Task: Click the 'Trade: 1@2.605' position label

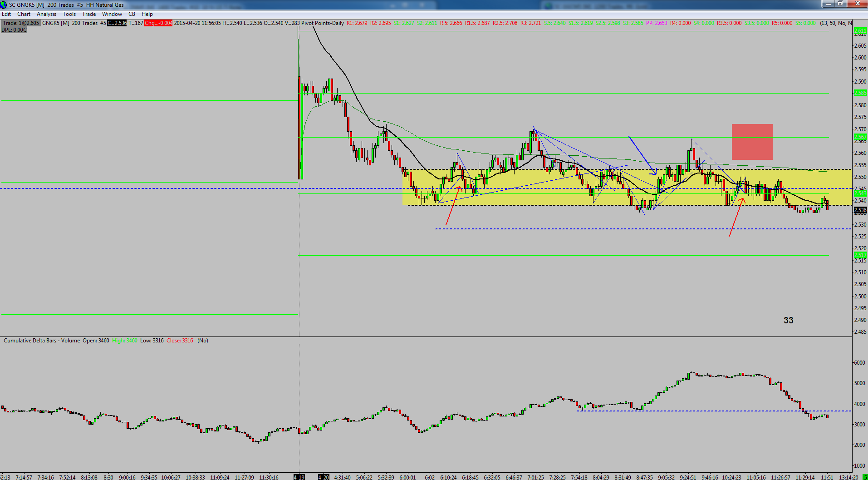Action: (21, 23)
